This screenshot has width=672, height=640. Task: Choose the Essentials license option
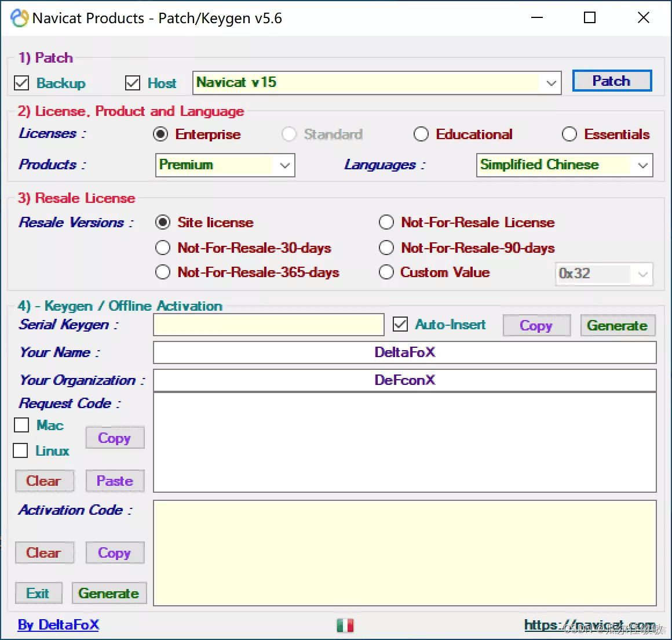point(569,134)
